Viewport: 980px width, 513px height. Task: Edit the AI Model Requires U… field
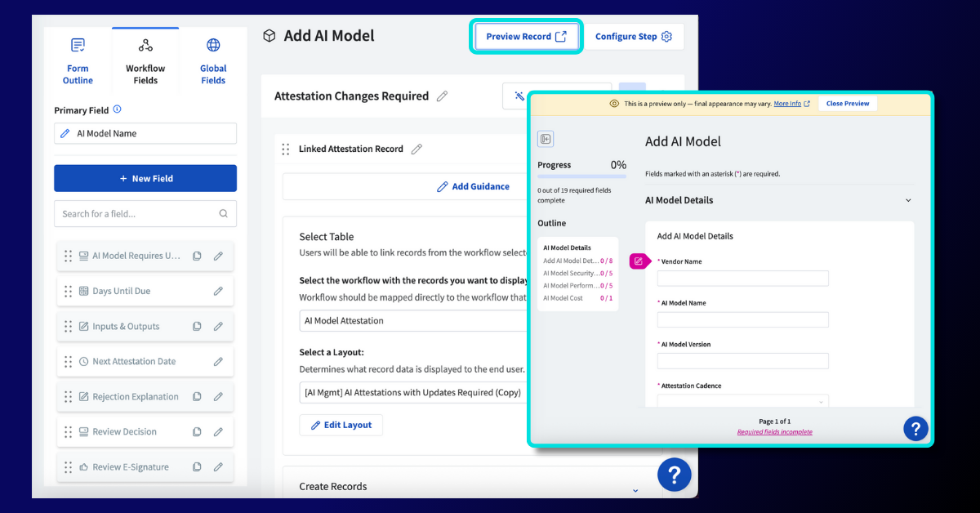coord(218,256)
